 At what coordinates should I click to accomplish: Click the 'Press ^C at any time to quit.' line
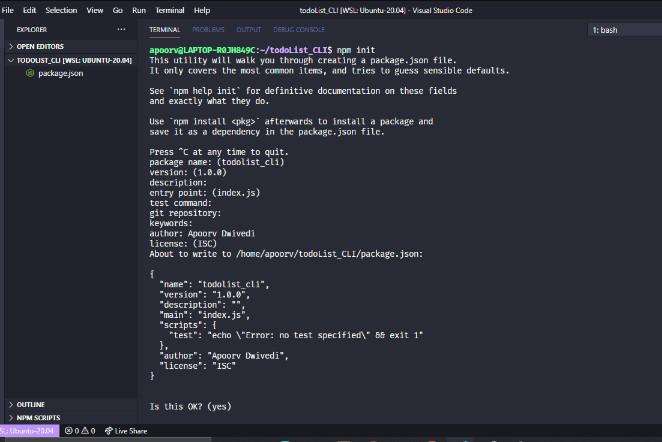219,152
